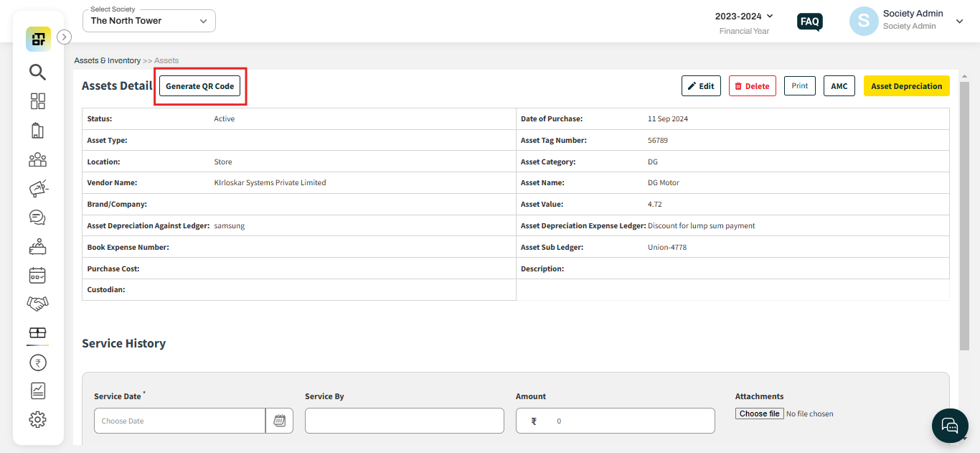This screenshot has height=453, width=980.
Task: Open the settings gear icon in sidebar
Action: tap(38, 419)
